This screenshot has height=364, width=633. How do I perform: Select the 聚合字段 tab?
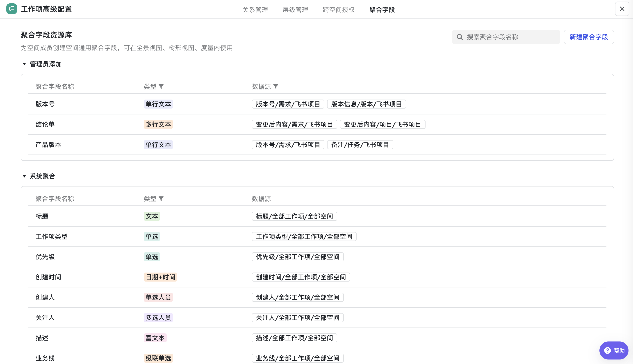[x=382, y=10]
